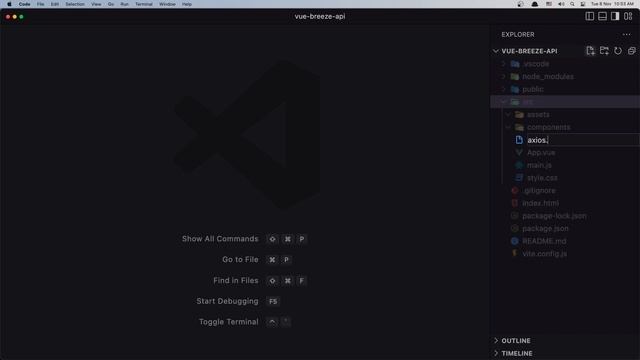Screen dimensions: 640x360
Task: Open the Code menu in the menu bar
Action: tap(24, 4)
